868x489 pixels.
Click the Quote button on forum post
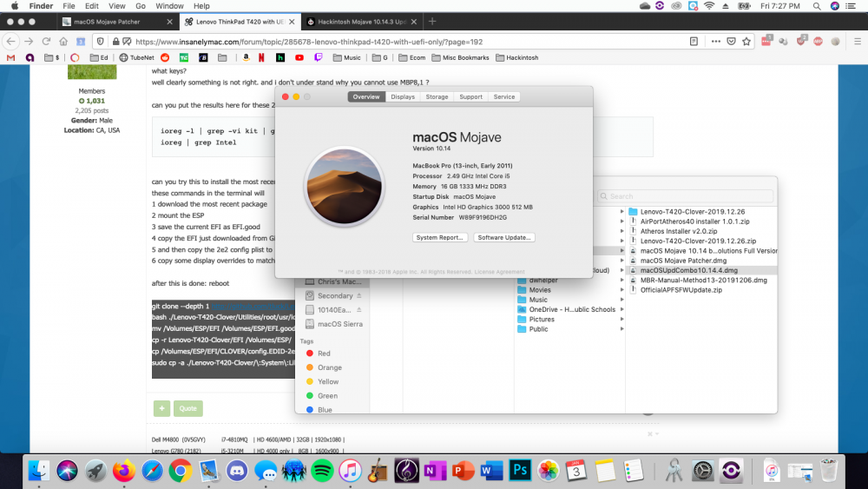tap(187, 409)
